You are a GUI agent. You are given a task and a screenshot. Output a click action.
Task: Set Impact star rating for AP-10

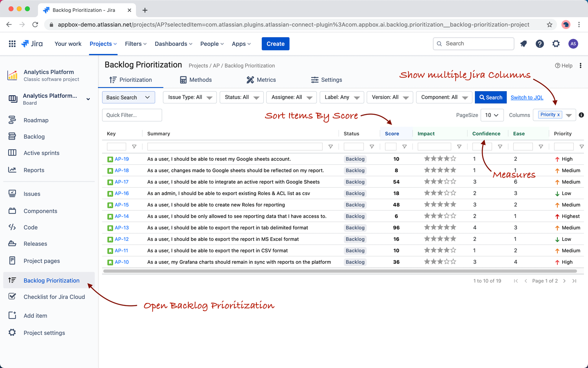click(x=440, y=262)
